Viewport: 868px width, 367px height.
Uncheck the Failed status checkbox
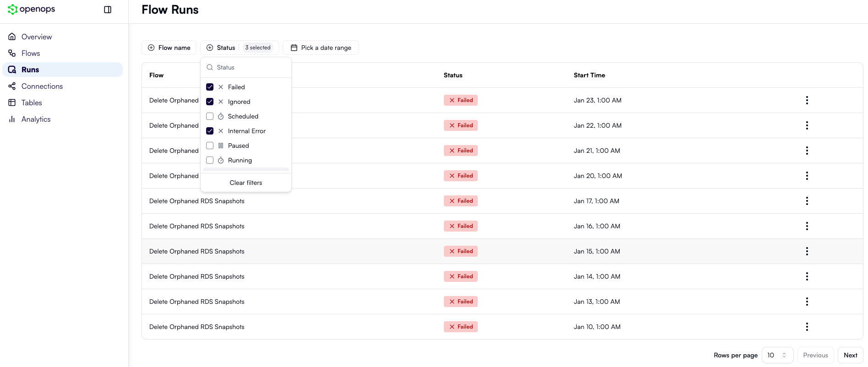tap(210, 87)
